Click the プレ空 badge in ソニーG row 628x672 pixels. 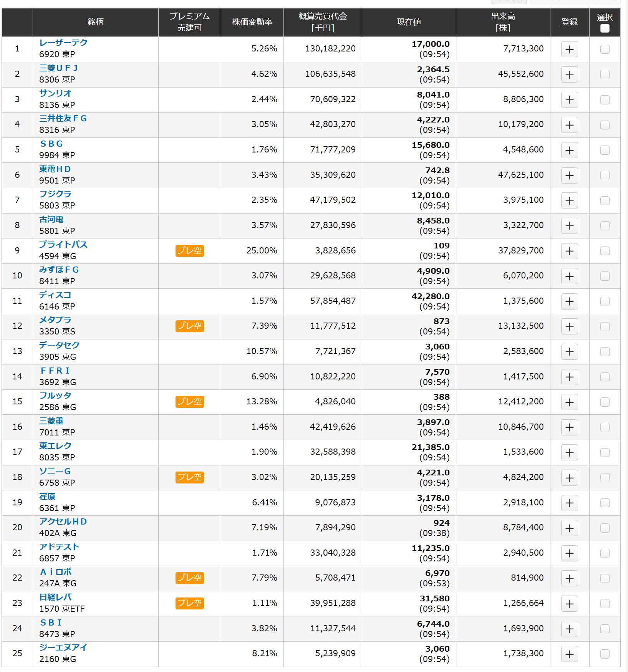coord(189,477)
